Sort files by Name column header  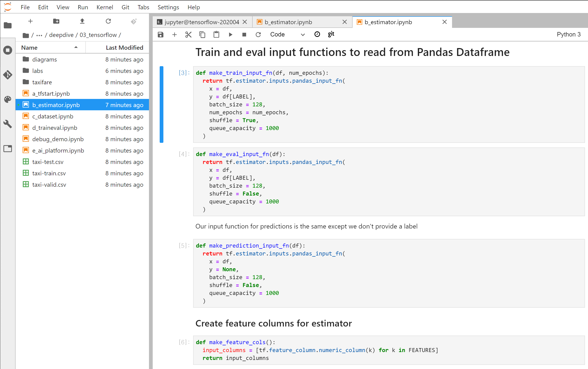click(x=29, y=48)
